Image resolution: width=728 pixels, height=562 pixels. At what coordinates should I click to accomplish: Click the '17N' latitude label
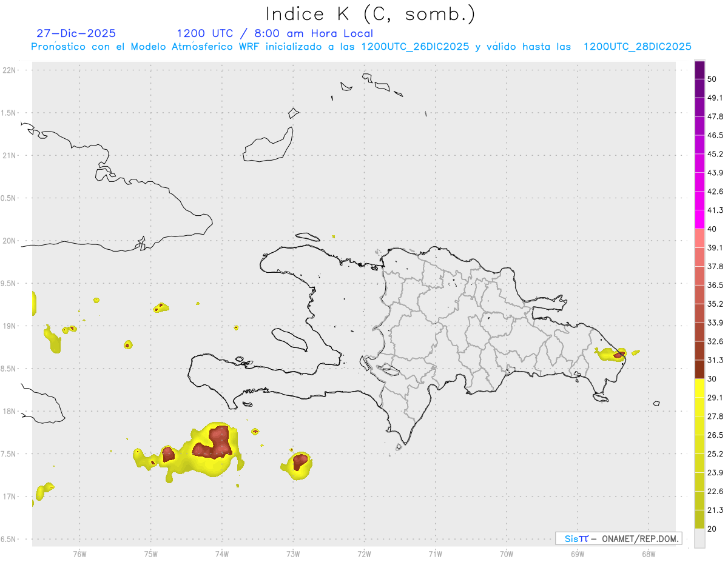tap(10, 497)
